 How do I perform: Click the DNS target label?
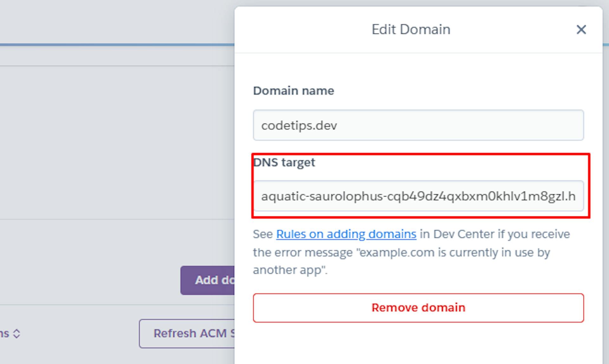[x=284, y=162]
